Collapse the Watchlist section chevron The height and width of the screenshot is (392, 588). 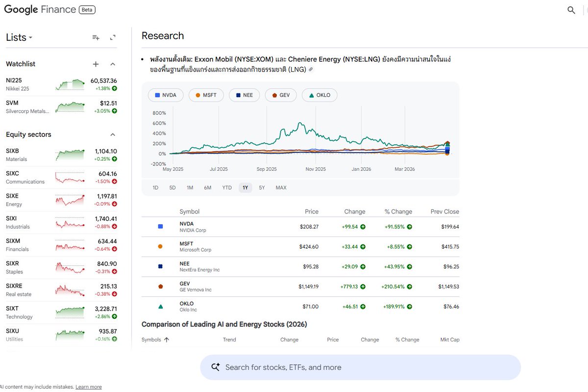113,64
